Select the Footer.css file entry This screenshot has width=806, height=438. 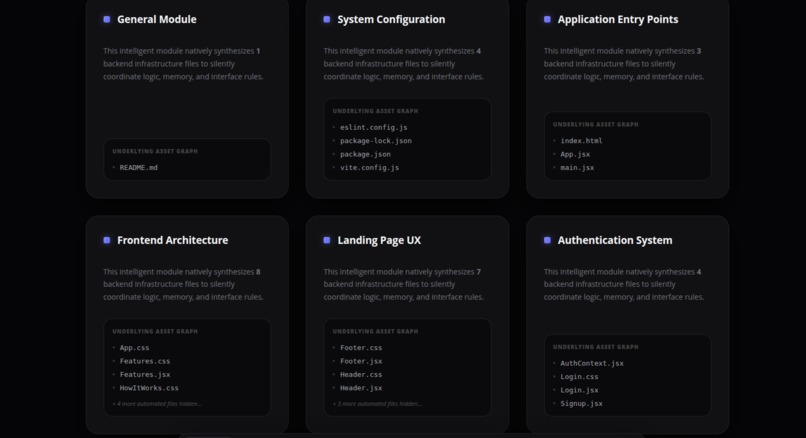[x=361, y=348]
